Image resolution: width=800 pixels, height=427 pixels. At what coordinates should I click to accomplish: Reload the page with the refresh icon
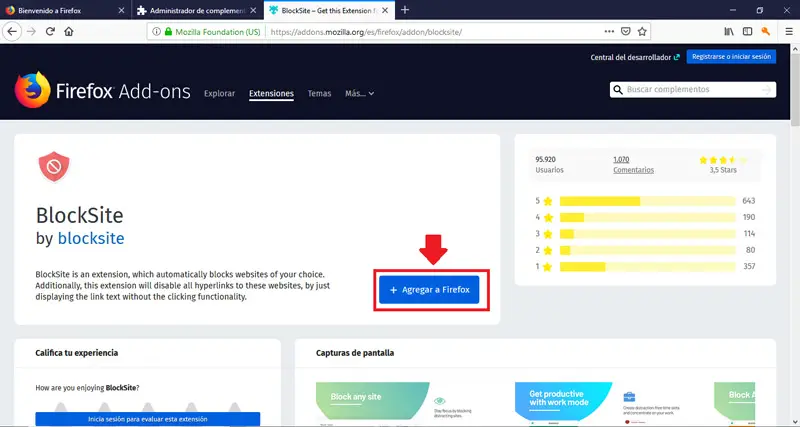(x=50, y=32)
